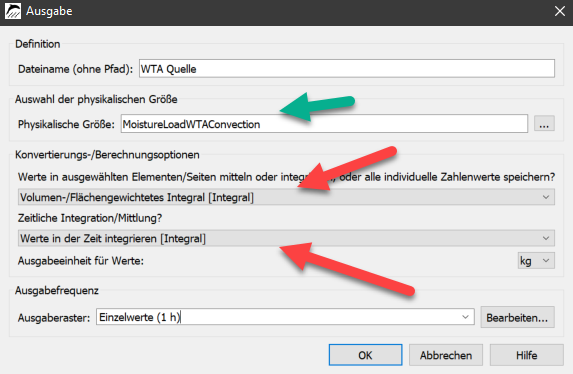
Task: Confirm with the OK button
Action: [x=365, y=355]
